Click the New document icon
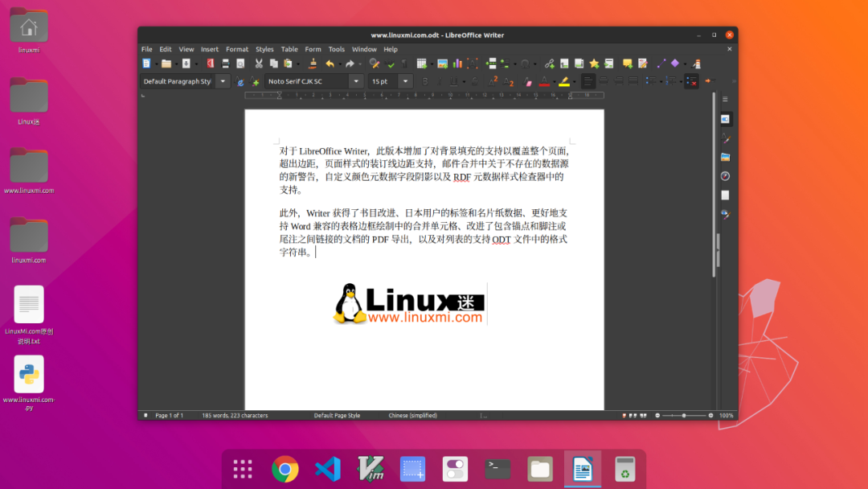 point(146,64)
